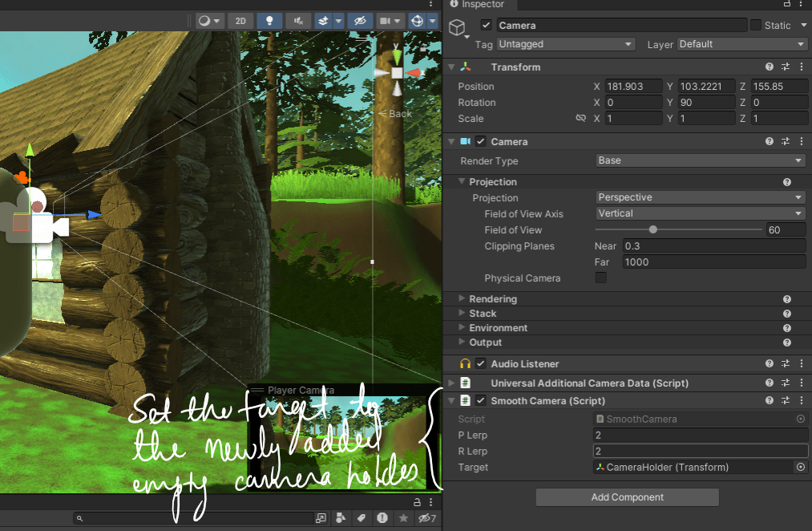Open Camera component preset selector
This screenshot has height=531, width=812.
click(x=786, y=141)
